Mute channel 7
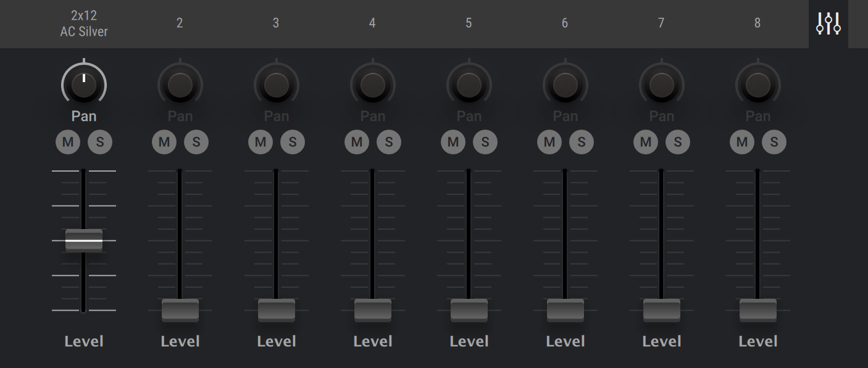The width and height of the screenshot is (868, 368). pyautogui.click(x=646, y=141)
